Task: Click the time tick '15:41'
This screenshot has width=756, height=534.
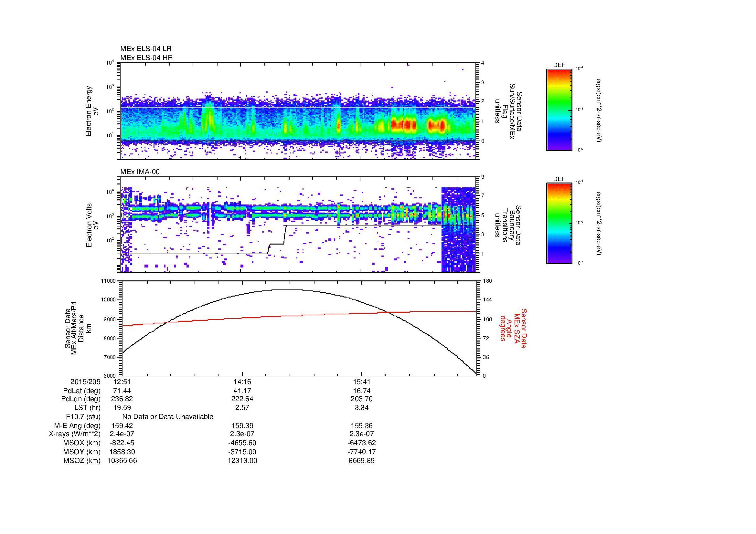Action: [x=362, y=382]
